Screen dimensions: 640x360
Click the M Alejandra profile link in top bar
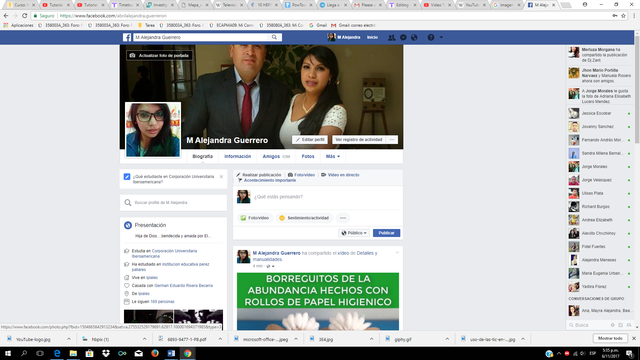(x=344, y=37)
